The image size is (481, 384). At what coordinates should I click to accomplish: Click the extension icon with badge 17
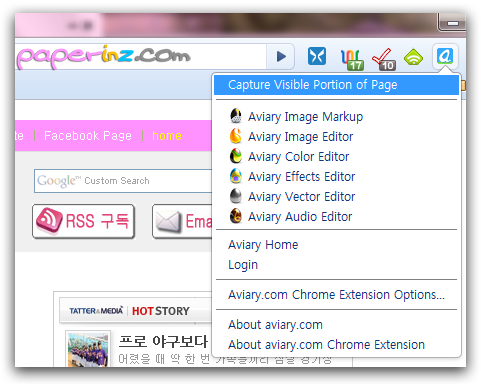pos(352,60)
